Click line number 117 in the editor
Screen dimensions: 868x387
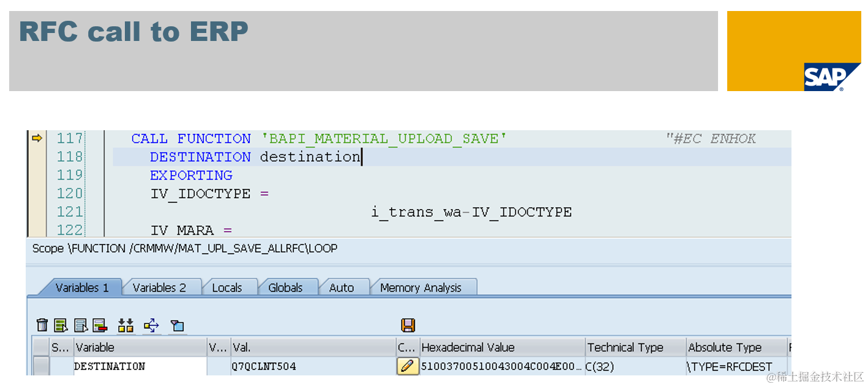[70, 139]
